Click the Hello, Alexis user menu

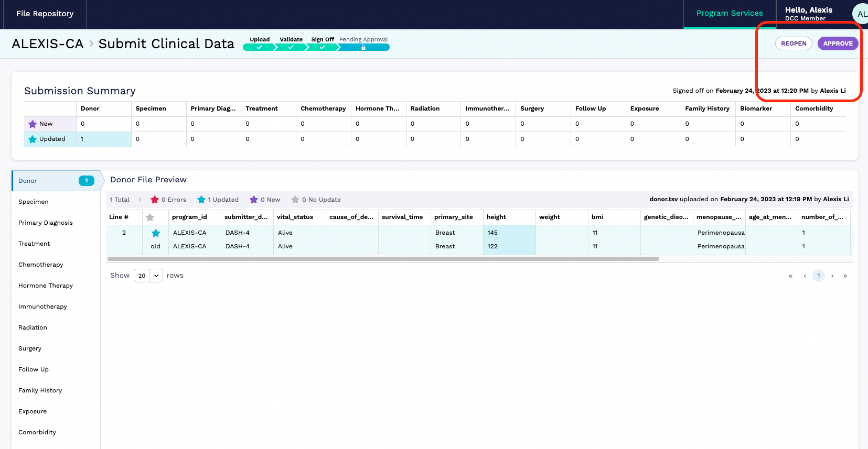[x=808, y=14]
